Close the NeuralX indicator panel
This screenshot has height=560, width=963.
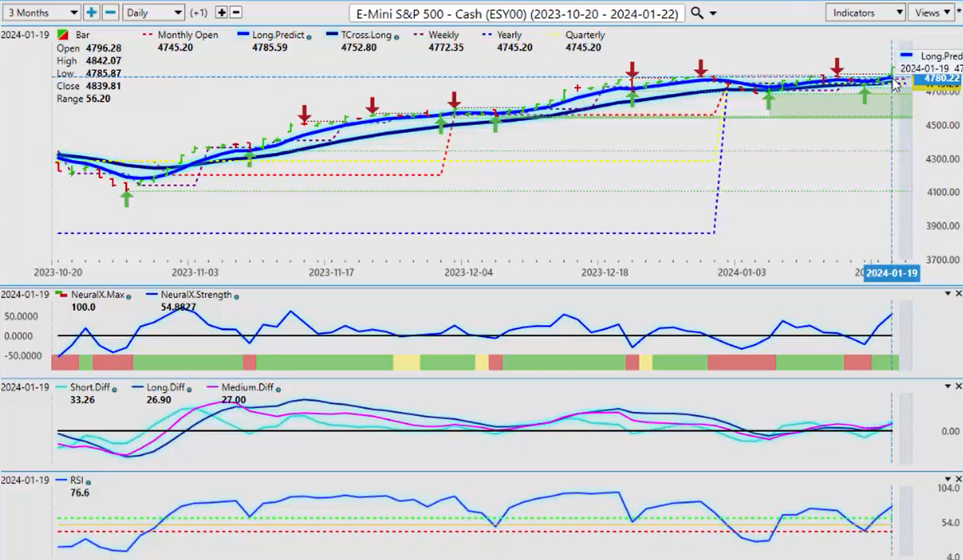[958, 293]
